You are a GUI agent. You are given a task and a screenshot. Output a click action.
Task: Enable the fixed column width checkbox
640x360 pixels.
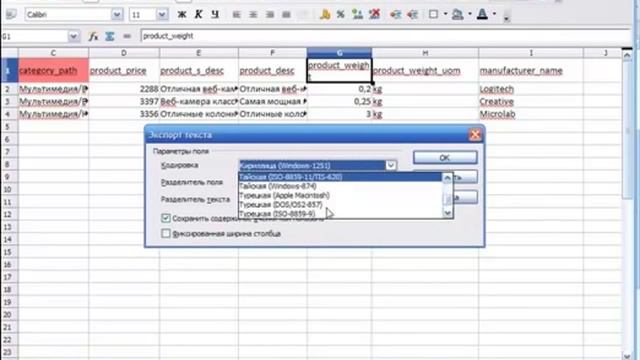(166, 233)
